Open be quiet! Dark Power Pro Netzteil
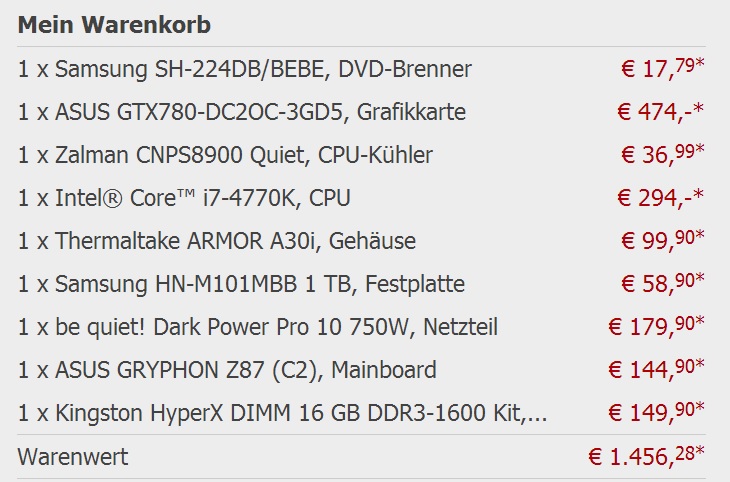 point(257,327)
